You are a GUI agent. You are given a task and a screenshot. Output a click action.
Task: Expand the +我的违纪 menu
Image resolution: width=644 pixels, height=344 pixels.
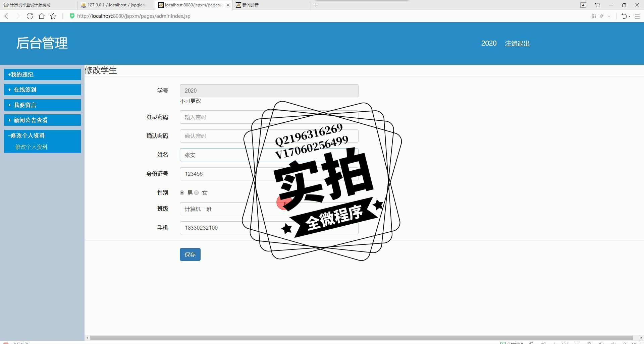42,74
